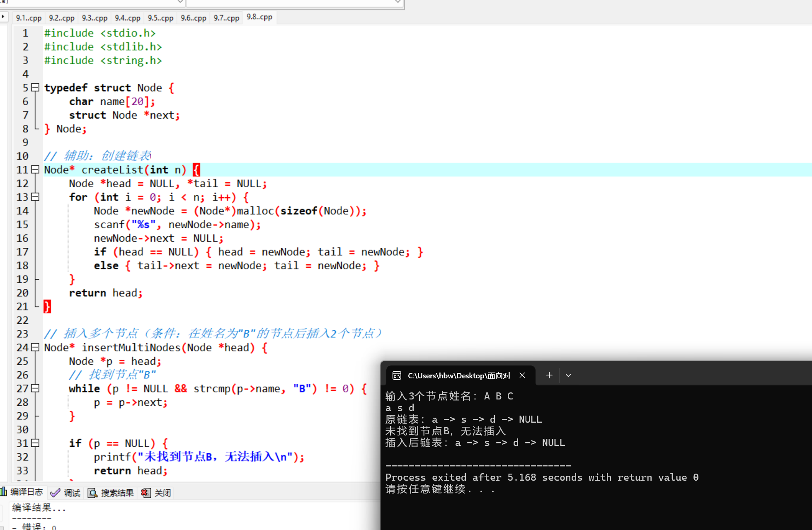Switch to the 9.1..cpp file tab
This screenshot has width=812, height=530.
(29, 18)
